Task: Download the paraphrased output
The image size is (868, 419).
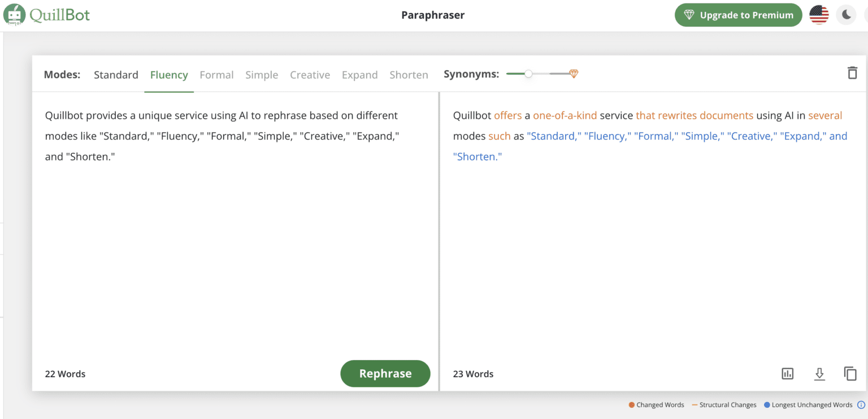Action: 819,374
